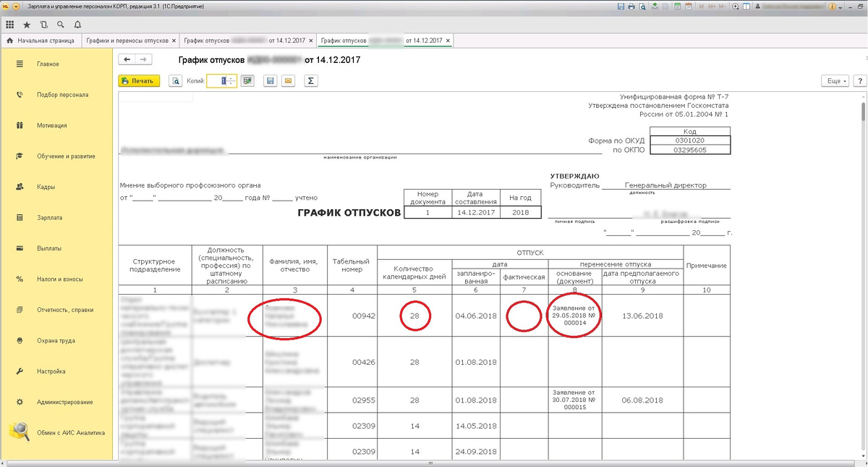The height and width of the screenshot is (467, 868).
Task: Click the title-bar Print icon
Action: pos(631,7)
